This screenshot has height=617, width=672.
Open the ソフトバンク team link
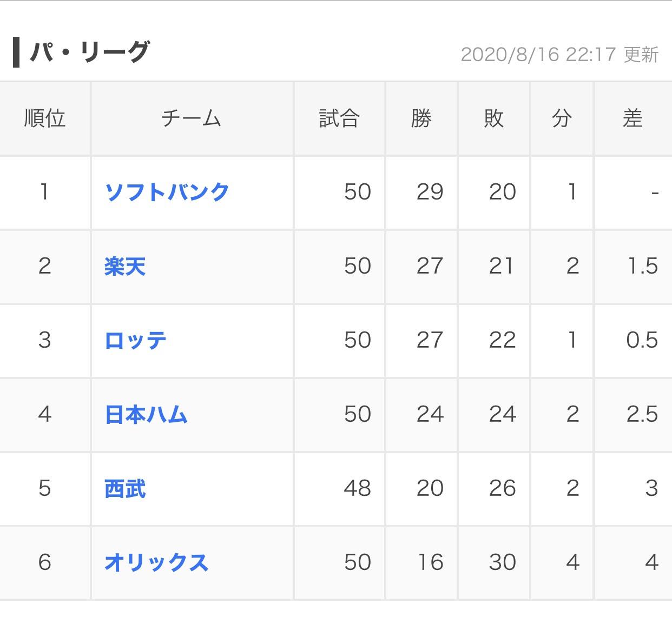coord(167,192)
